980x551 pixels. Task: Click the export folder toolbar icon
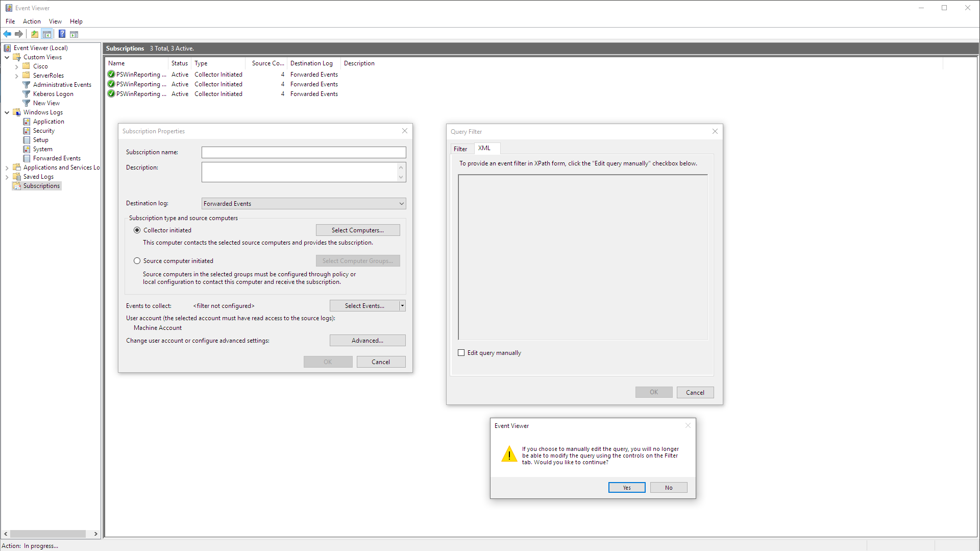[34, 34]
